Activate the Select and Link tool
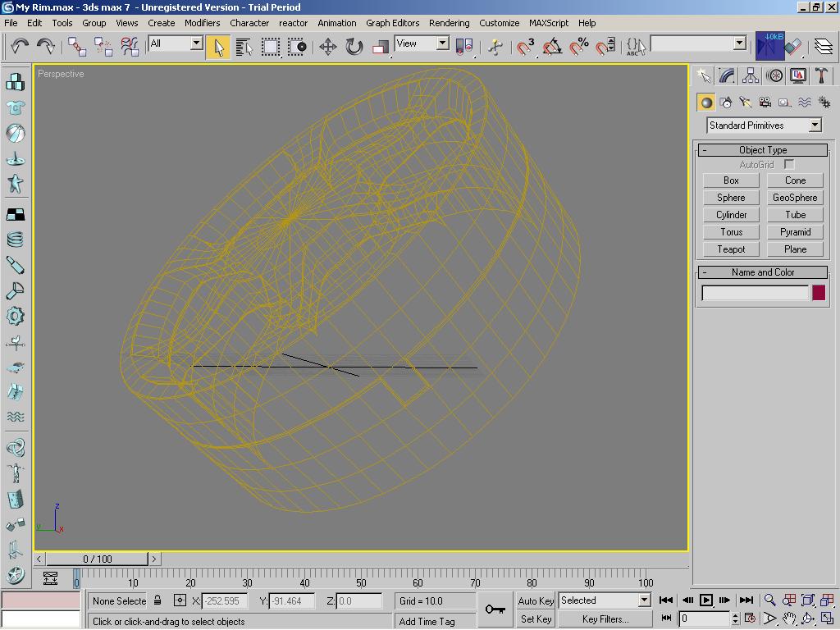The width and height of the screenshot is (840, 630). click(x=76, y=47)
